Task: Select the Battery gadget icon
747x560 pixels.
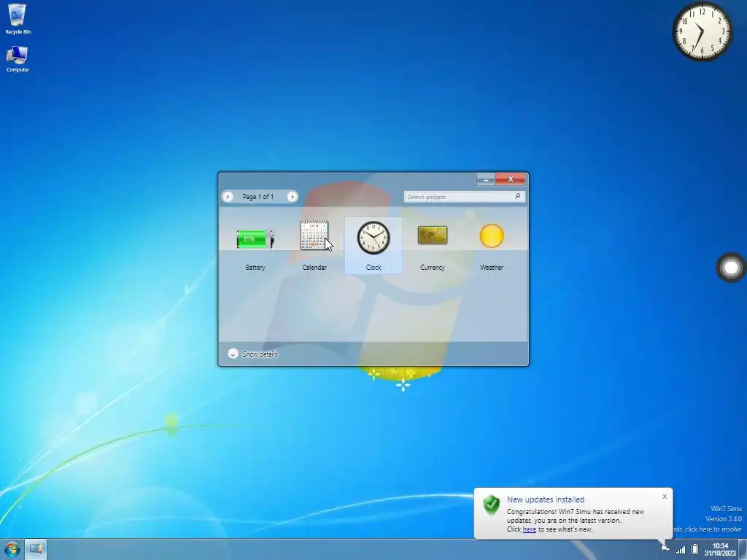Action: (x=255, y=238)
